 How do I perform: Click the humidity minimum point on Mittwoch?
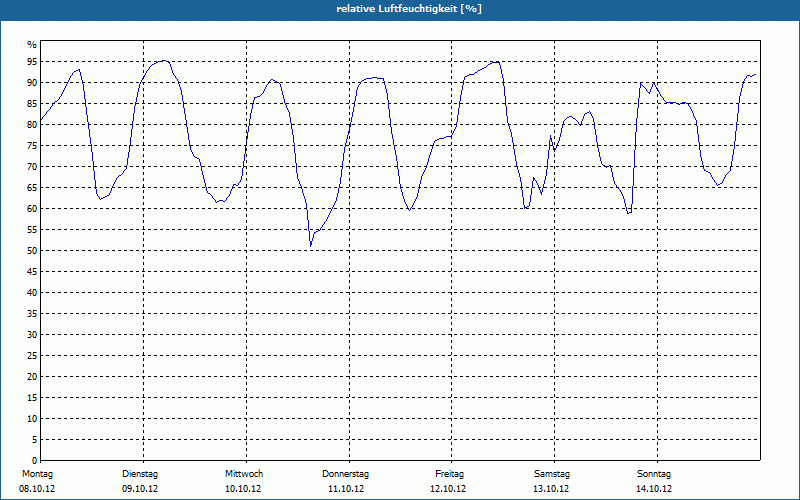311,246
